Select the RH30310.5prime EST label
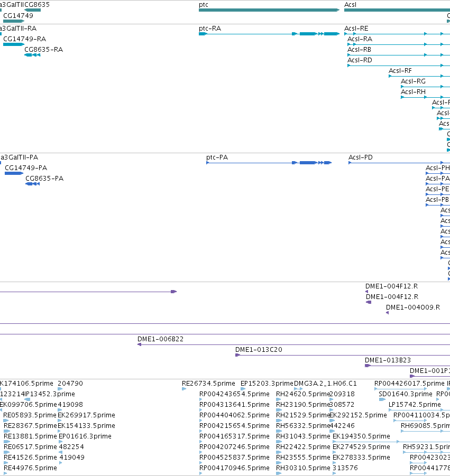 tap(303, 469)
